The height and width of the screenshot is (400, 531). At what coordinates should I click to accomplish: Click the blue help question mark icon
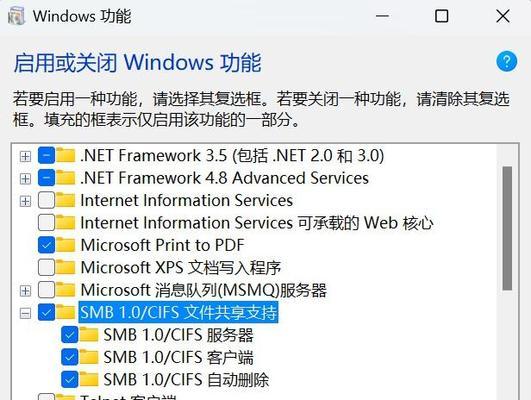pos(507,62)
